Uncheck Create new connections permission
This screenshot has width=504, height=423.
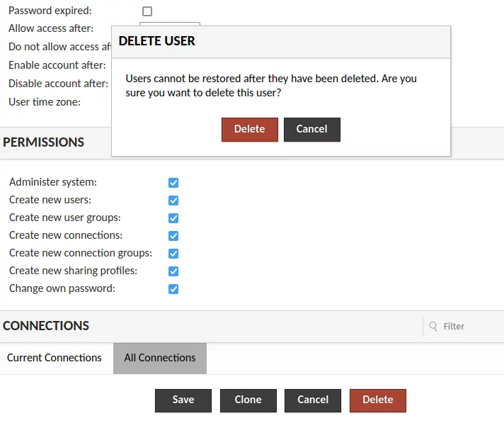click(x=173, y=236)
